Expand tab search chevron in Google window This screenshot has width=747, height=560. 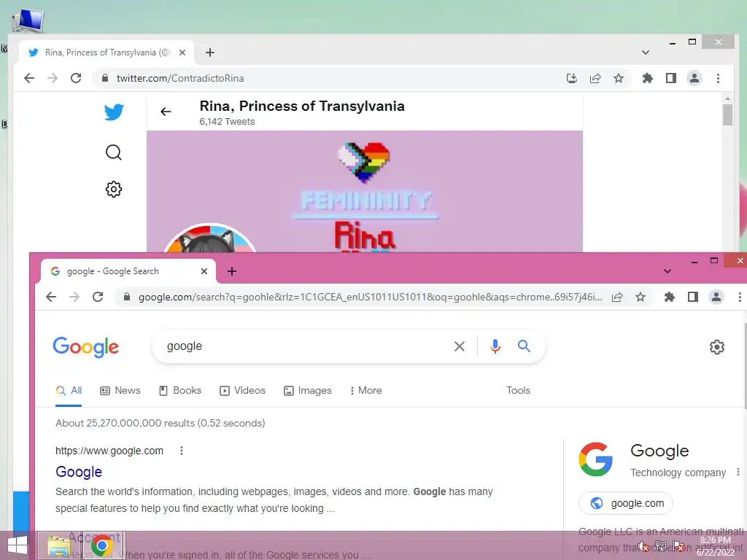click(667, 271)
